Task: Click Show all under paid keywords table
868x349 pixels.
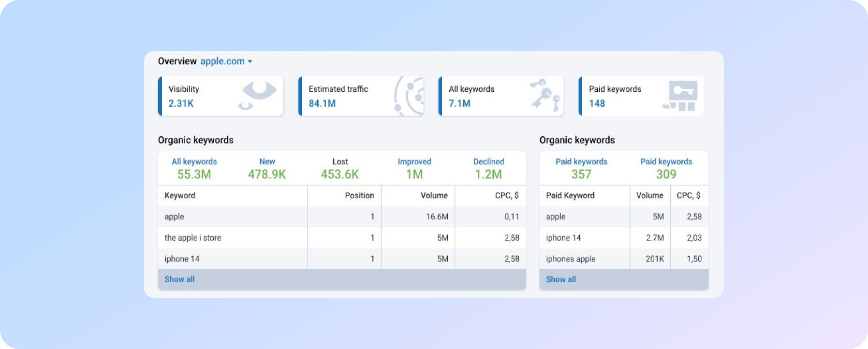Action: click(561, 279)
